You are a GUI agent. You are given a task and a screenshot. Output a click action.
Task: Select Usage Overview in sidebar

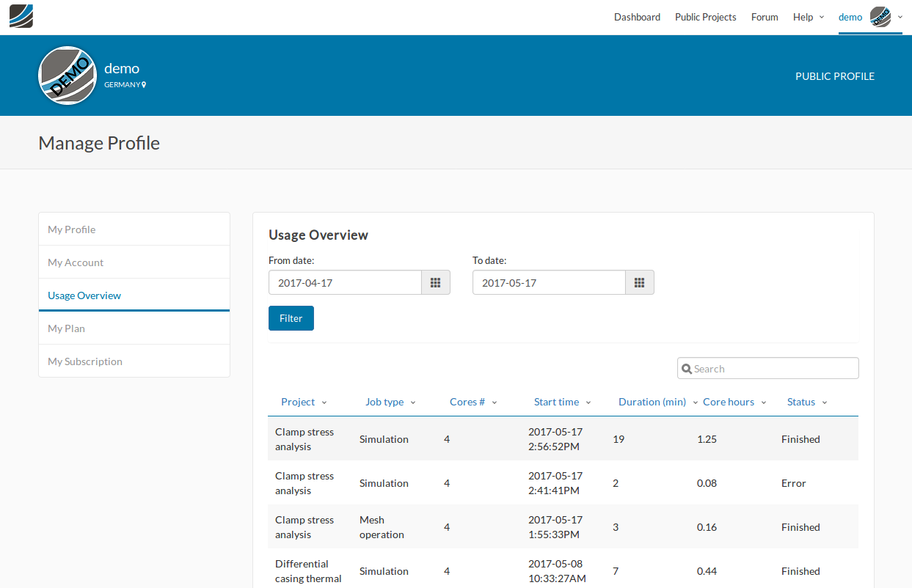coord(134,295)
